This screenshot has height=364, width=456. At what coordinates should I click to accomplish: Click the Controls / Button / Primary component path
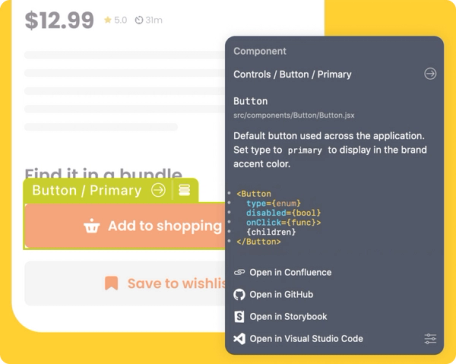292,74
